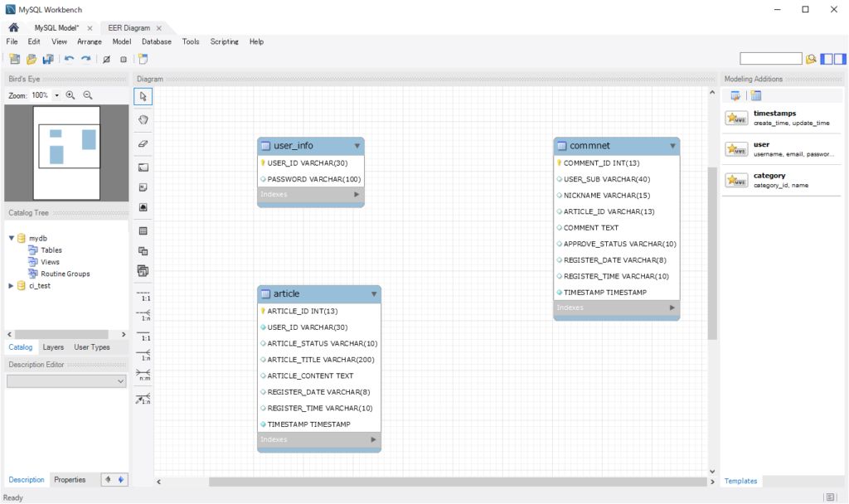849x504 pixels.
Task: Open the Zoom percentage dropdown
Action: [x=56, y=95]
